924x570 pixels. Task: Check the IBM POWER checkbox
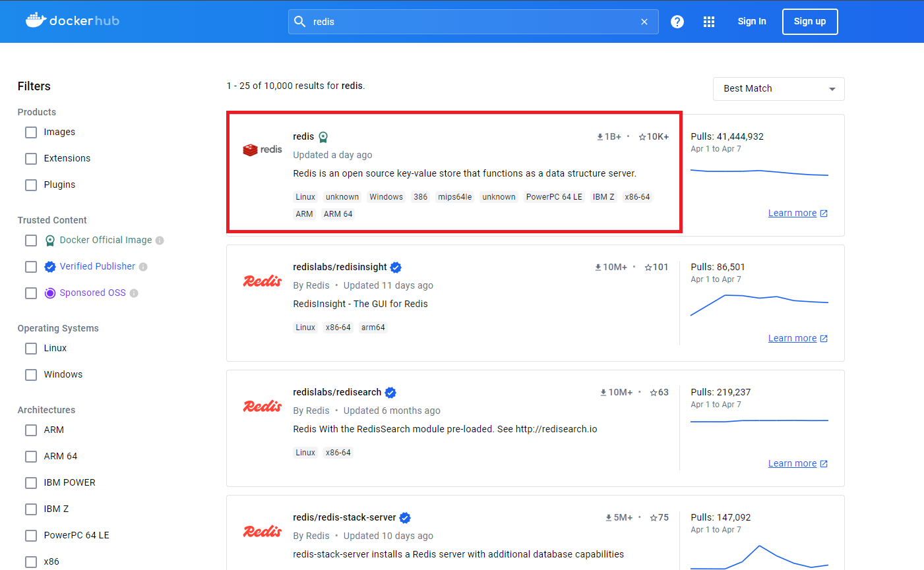(x=31, y=483)
